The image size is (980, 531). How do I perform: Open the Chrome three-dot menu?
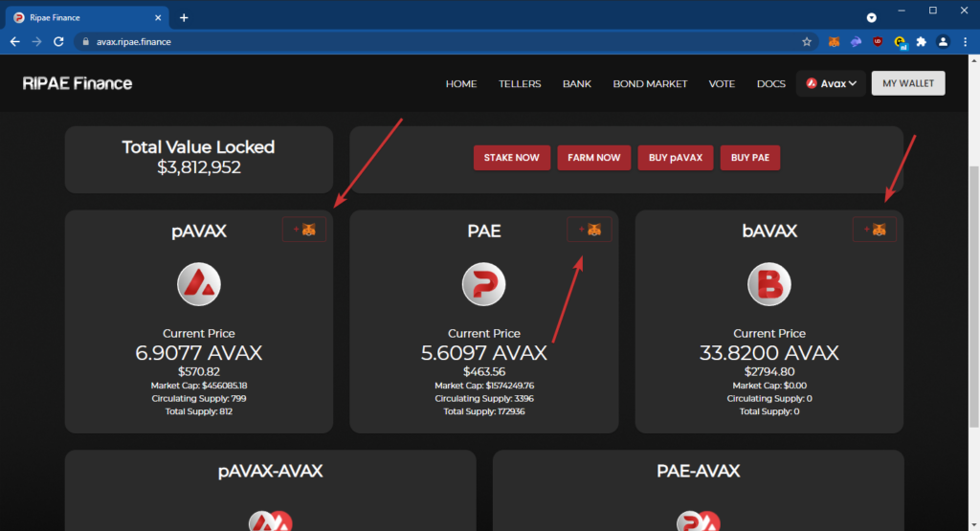965,42
